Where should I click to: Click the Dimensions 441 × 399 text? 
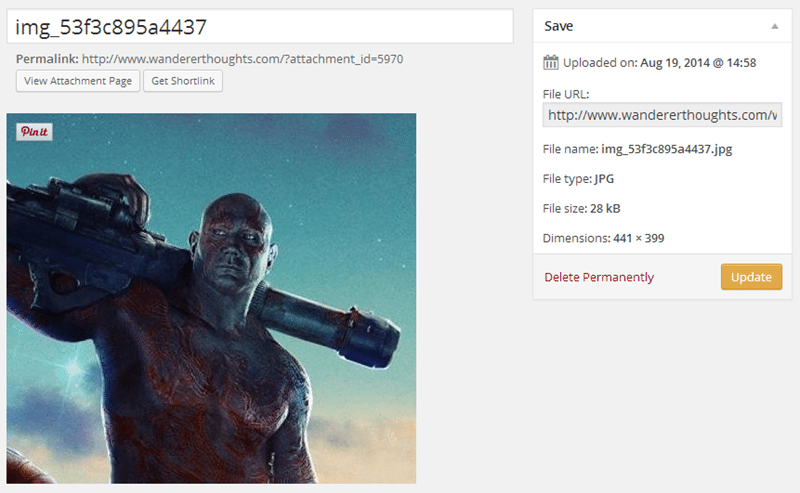click(604, 238)
